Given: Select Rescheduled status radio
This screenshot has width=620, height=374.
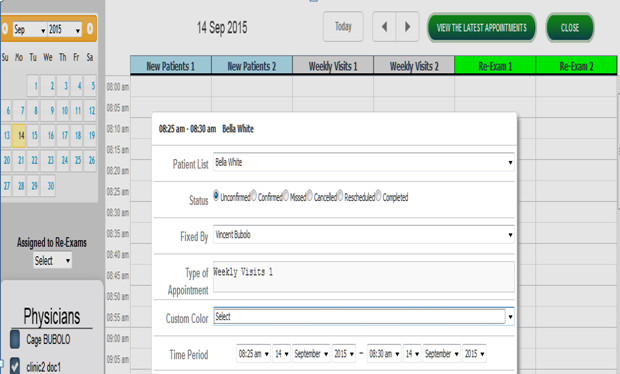Looking at the screenshot, I should [340, 195].
